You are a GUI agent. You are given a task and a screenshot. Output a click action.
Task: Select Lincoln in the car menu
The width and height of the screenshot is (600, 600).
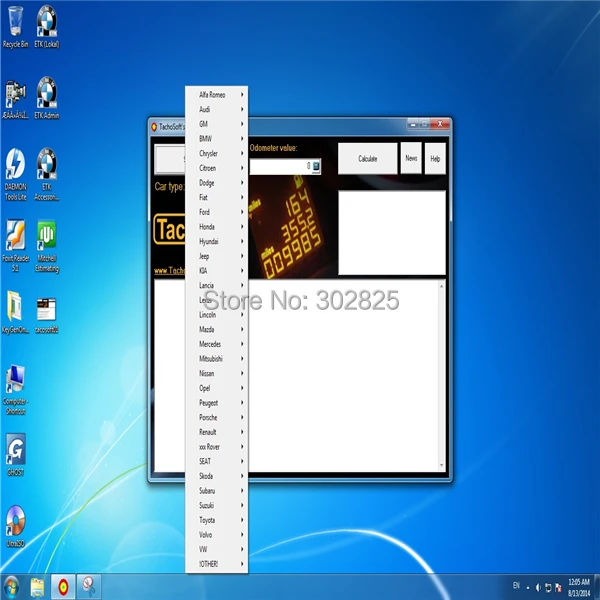[x=217, y=315]
